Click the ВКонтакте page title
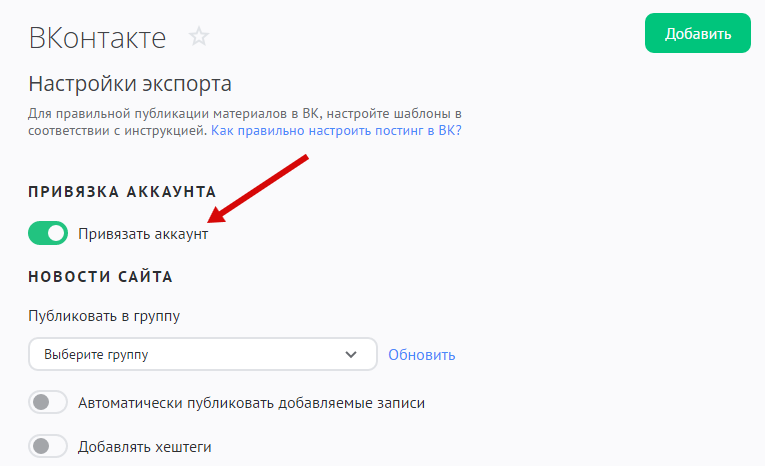This screenshot has height=466, width=765. pyautogui.click(x=97, y=38)
